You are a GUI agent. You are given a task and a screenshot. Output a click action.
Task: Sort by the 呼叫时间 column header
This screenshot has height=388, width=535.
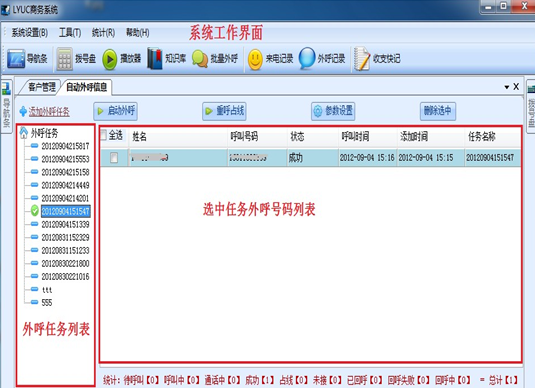(x=367, y=137)
